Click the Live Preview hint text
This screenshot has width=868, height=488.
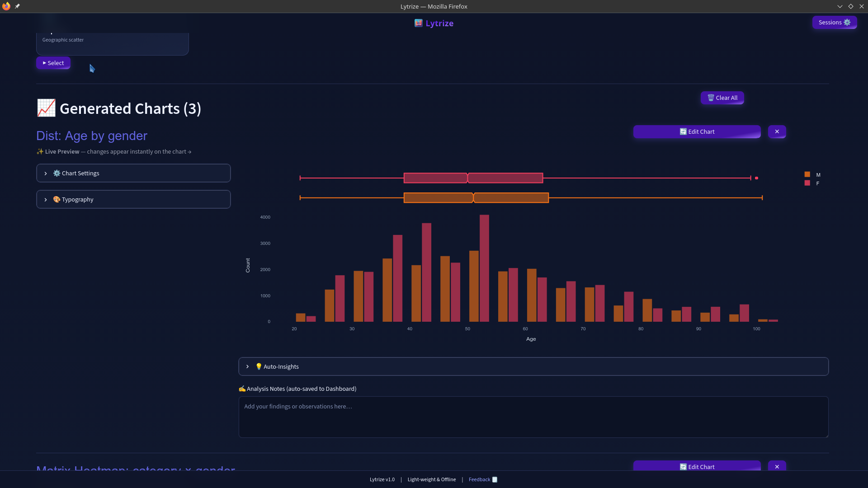114,152
